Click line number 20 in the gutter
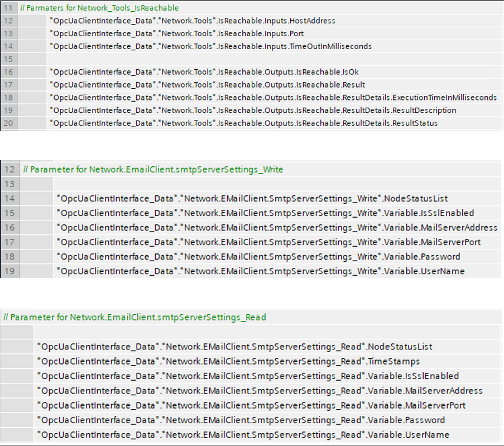Image resolution: width=504 pixels, height=446 pixels. pos(8,123)
